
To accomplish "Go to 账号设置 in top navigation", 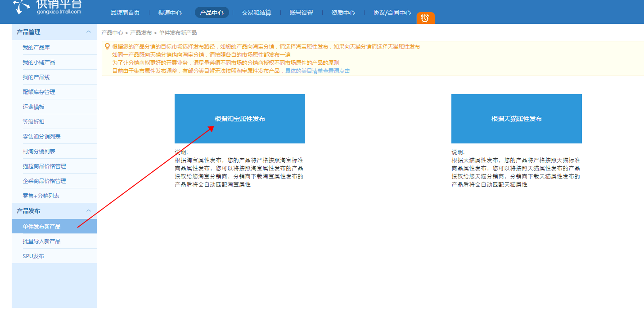I will (x=301, y=13).
